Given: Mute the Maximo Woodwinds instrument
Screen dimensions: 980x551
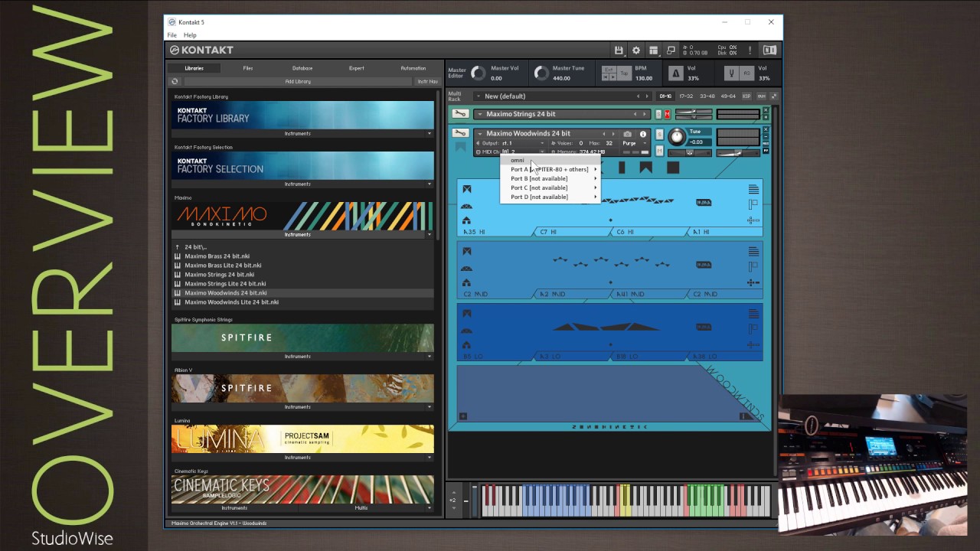Looking at the screenshot, I should [659, 151].
